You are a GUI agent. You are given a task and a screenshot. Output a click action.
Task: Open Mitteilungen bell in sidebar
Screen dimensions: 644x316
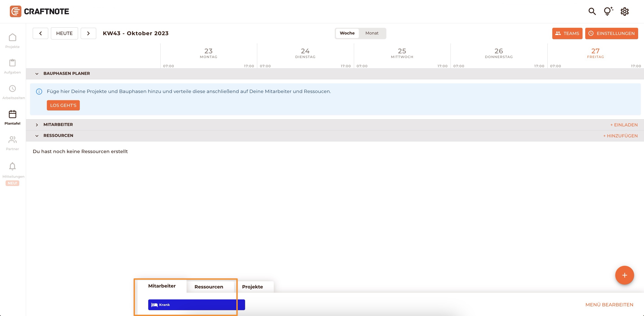[x=13, y=170]
